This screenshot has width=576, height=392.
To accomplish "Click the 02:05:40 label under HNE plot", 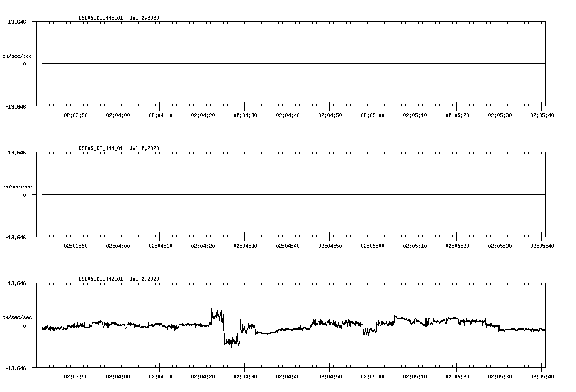I will coord(542,115).
